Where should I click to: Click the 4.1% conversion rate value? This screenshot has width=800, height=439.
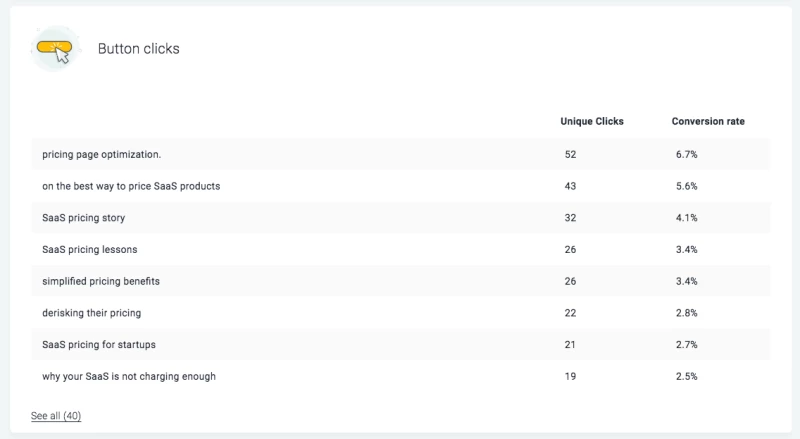[686, 218]
